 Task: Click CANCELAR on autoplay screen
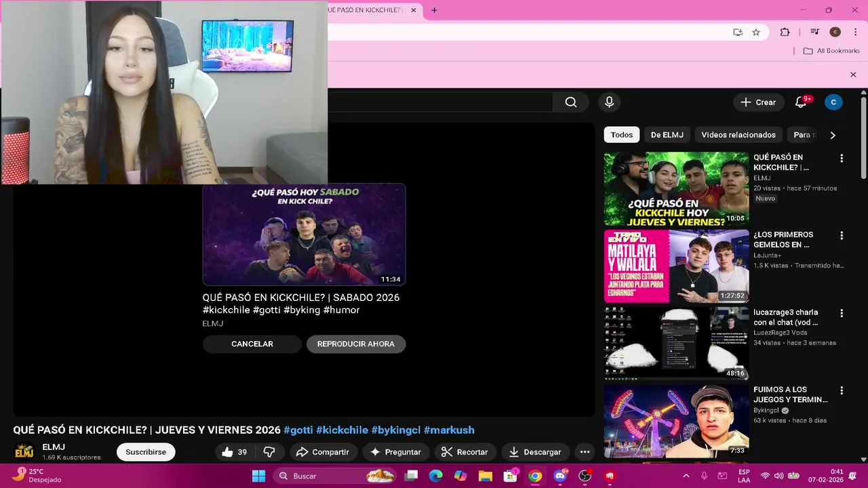click(x=252, y=344)
